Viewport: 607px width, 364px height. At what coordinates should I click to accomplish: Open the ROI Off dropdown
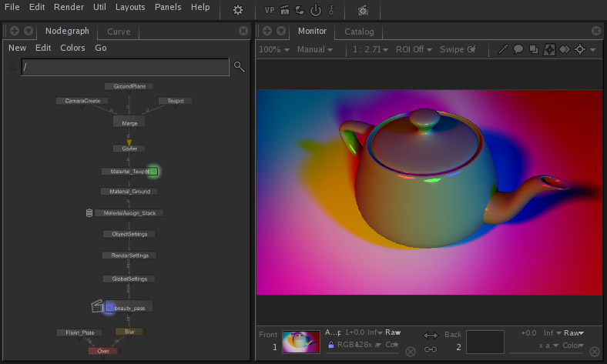(x=414, y=49)
